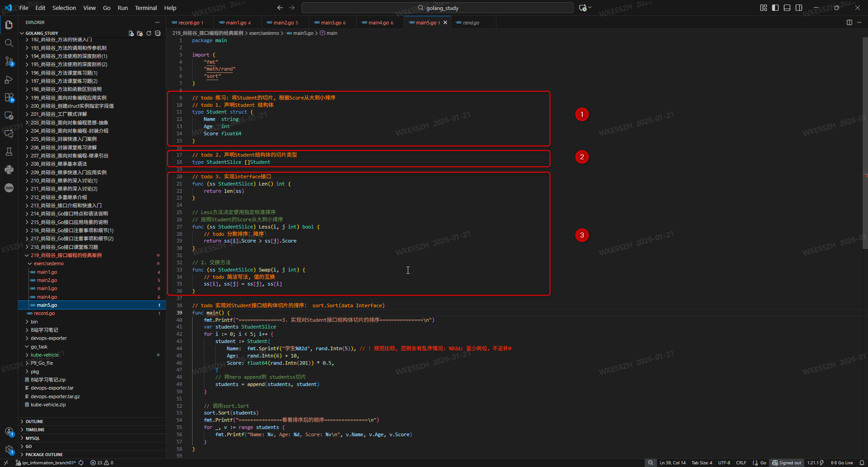Expand the GO section
868x467 pixels.
coord(92,446)
